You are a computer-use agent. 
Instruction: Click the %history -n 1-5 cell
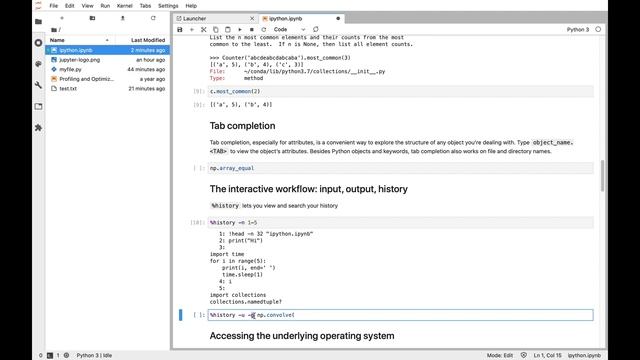pyautogui.click(x=400, y=222)
